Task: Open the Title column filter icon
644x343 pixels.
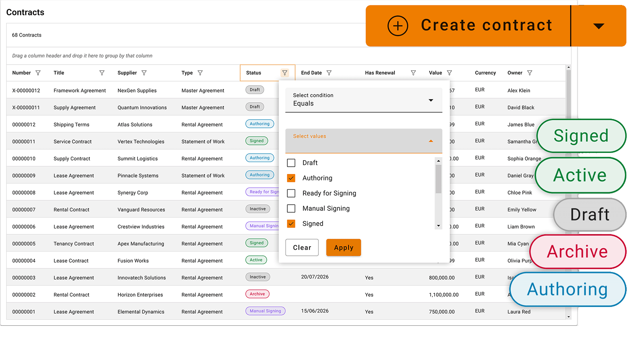Action: click(102, 73)
